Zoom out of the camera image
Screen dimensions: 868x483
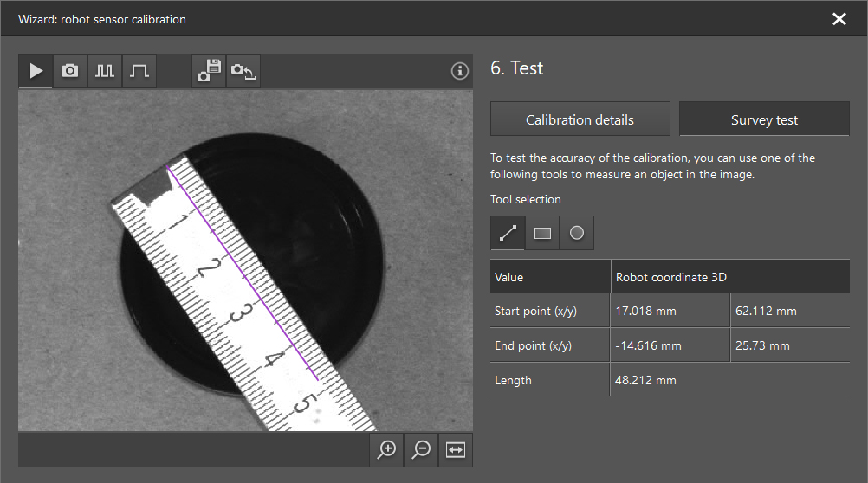(422, 449)
